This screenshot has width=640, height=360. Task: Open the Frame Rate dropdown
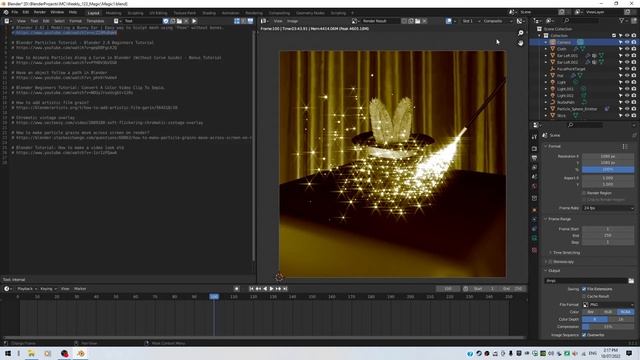click(x=608, y=208)
